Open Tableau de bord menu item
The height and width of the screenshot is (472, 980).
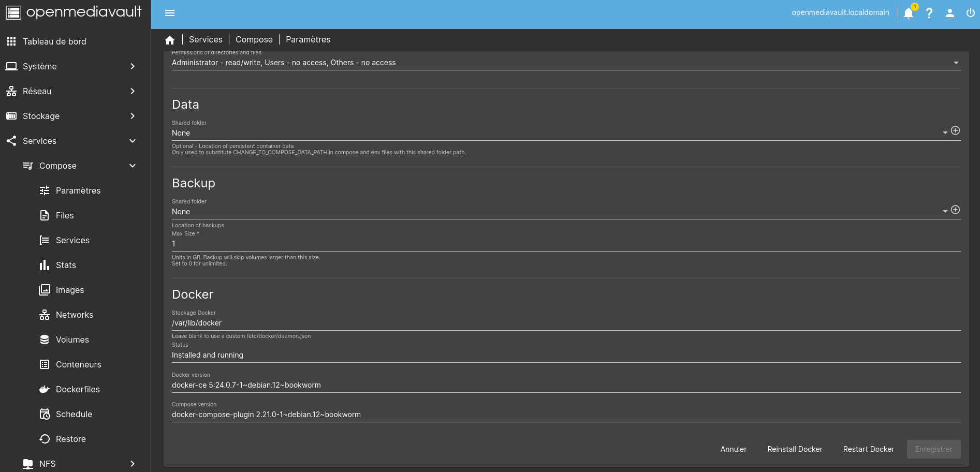(75, 41)
